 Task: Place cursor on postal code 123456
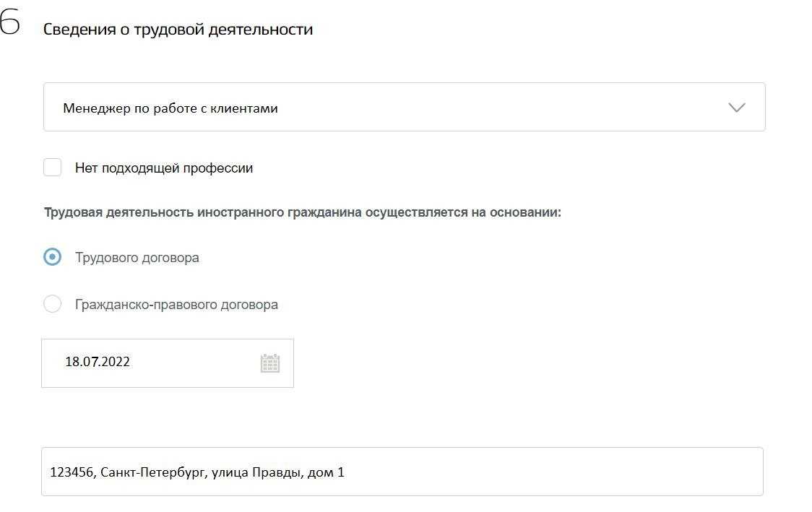pos(71,473)
